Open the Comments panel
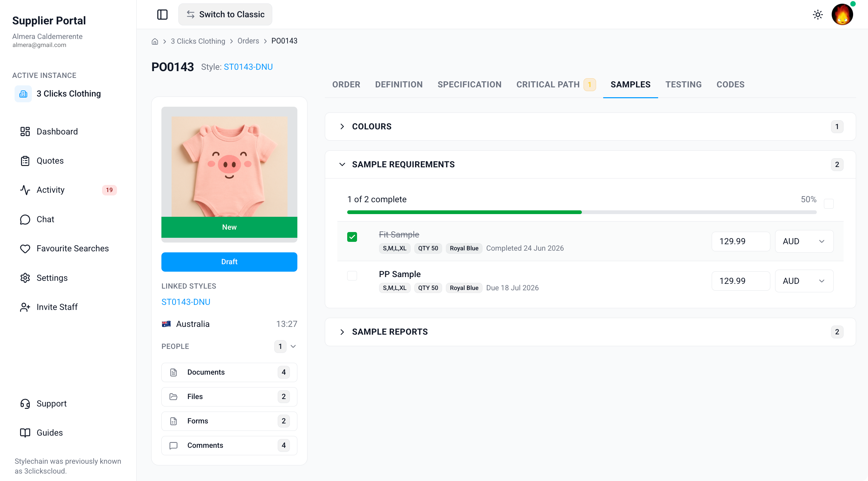868x481 pixels. pos(229,445)
